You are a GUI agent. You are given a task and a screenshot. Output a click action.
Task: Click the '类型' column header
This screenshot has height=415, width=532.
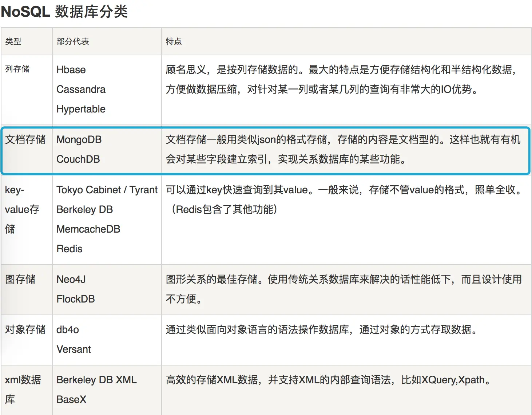[x=13, y=41]
